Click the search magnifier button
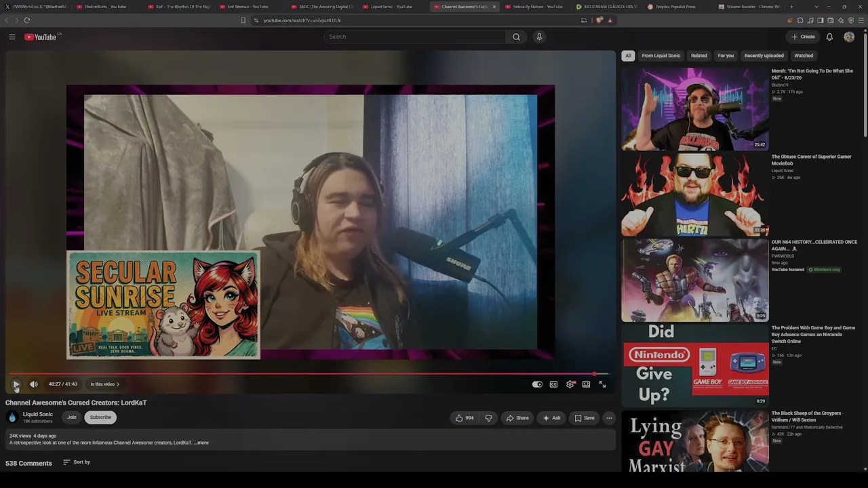 516,37
